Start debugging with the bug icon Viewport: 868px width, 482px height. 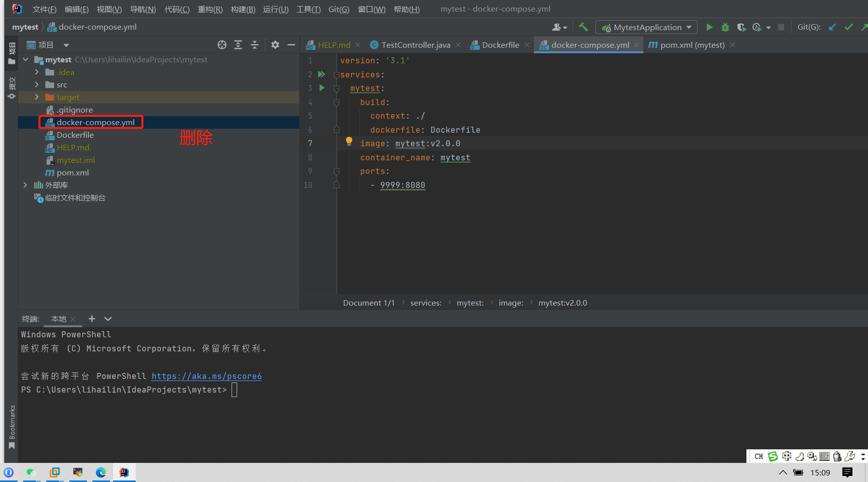pyautogui.click(x=725, y=27)
